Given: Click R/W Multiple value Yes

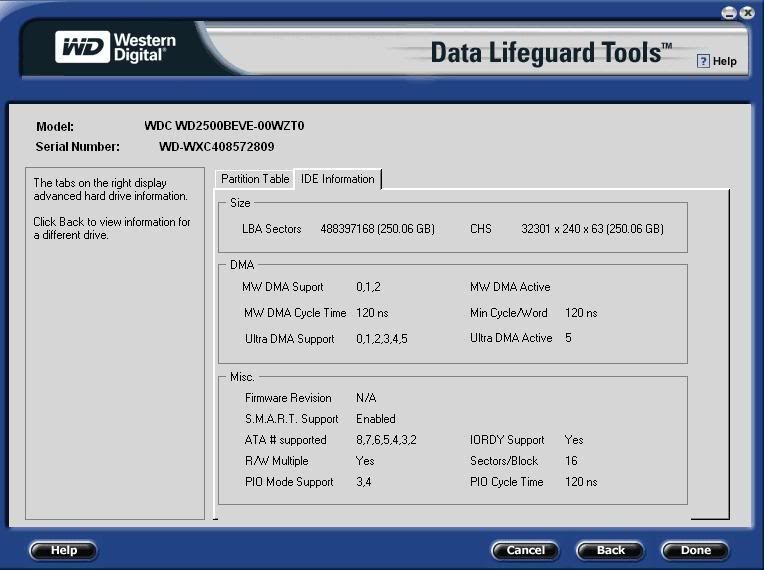Looking at the screenshot, I should coord(365,461).
